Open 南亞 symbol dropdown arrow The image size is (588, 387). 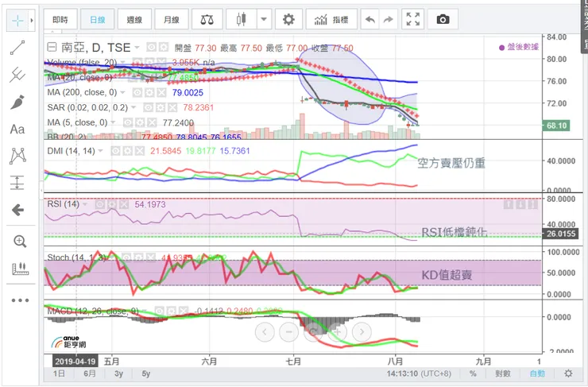coord(137,48)
